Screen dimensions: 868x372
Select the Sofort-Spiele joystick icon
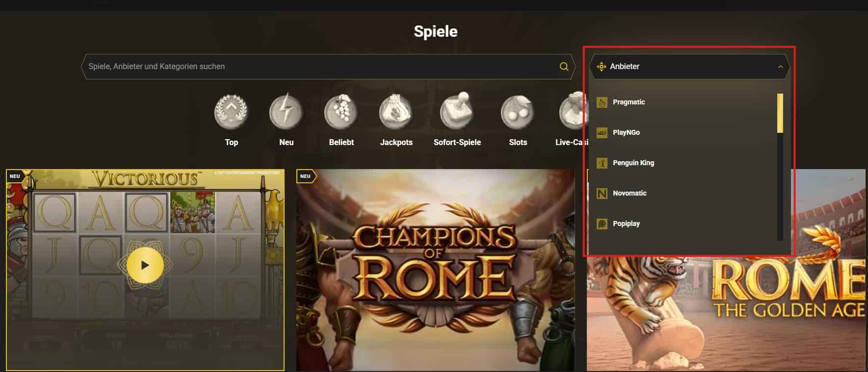click(x=457, y=111)
